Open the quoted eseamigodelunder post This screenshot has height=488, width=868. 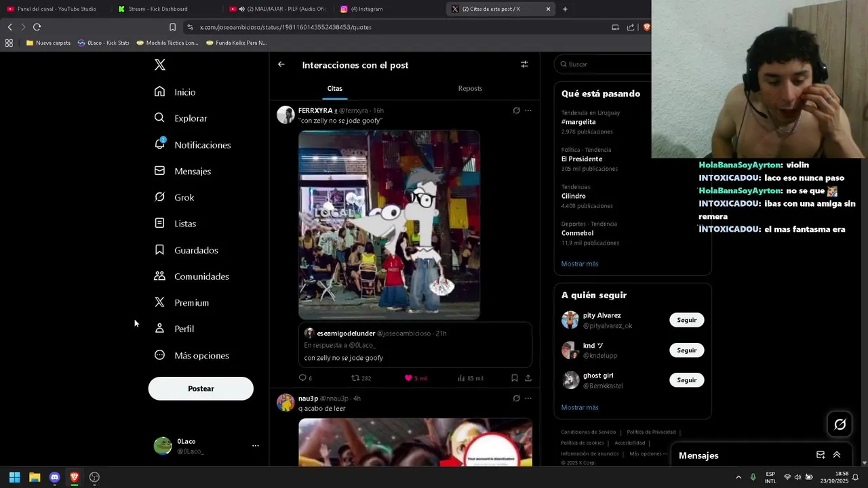415,345
